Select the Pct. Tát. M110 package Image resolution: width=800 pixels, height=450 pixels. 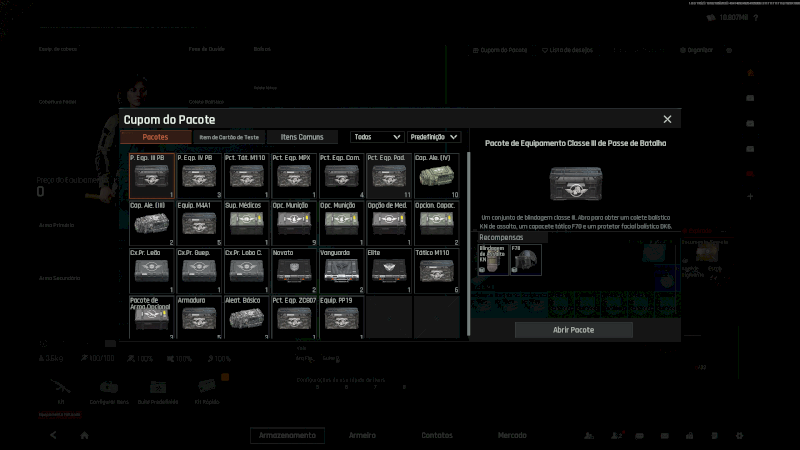(246, 176)
